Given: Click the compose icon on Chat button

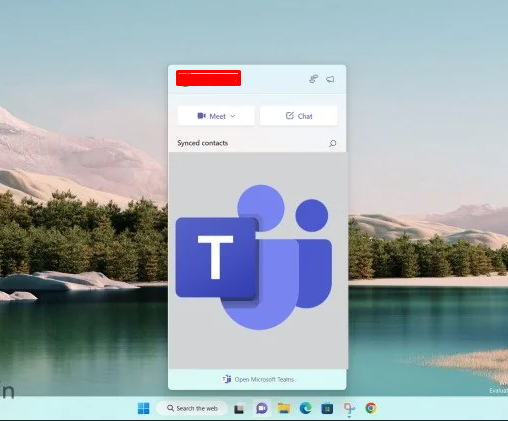Looking at the screenshot, I should coord(290,115).
